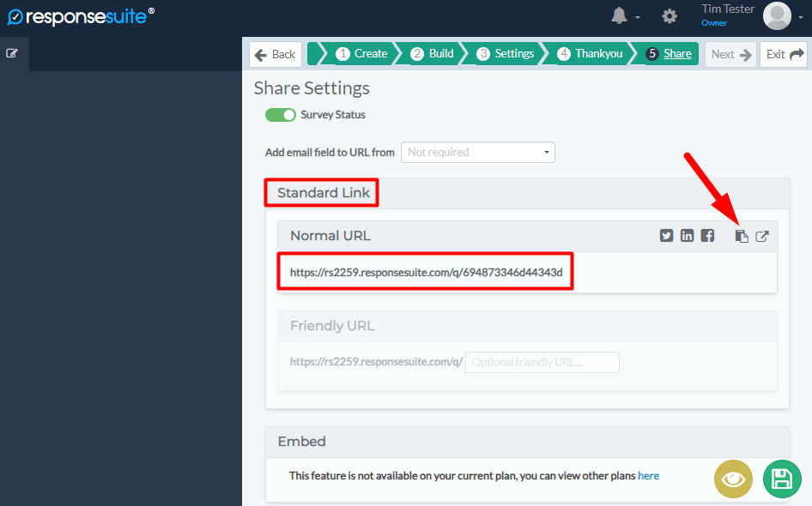Open Normal URL in new window
Viewport: 812px width, 506px height.
pos(761,237)
